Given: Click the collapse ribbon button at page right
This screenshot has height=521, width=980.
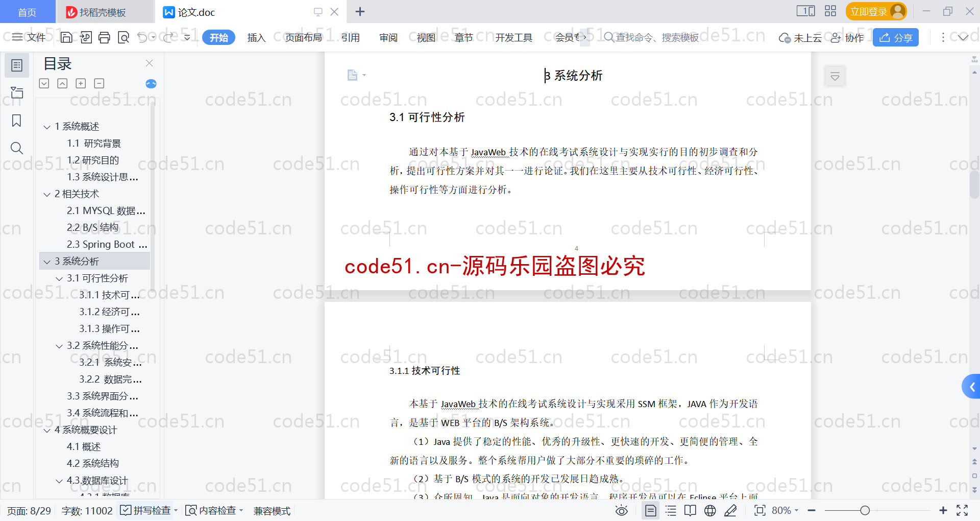Looking at the screenshot, I should click(835, 77).
